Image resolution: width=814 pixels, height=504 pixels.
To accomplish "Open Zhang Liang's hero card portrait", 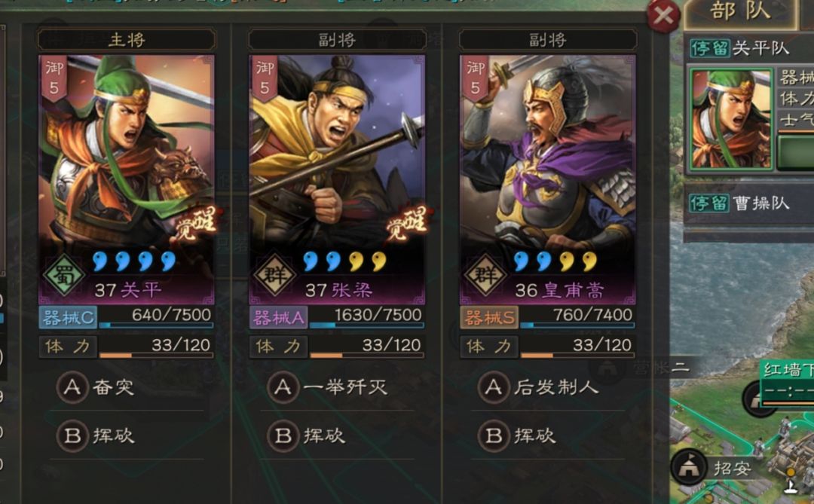I will [x=337, y=179].
